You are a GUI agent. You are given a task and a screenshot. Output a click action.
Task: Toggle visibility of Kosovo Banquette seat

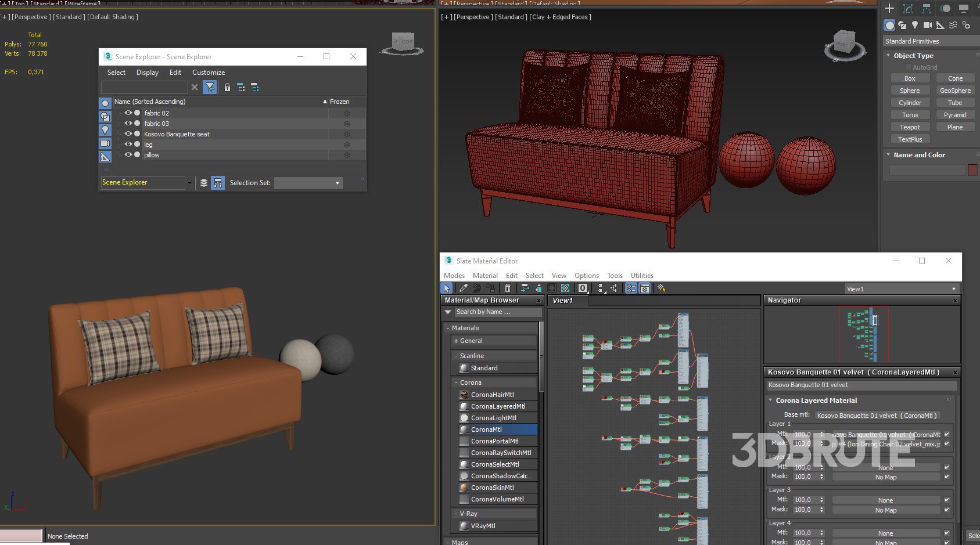(128, 134)
